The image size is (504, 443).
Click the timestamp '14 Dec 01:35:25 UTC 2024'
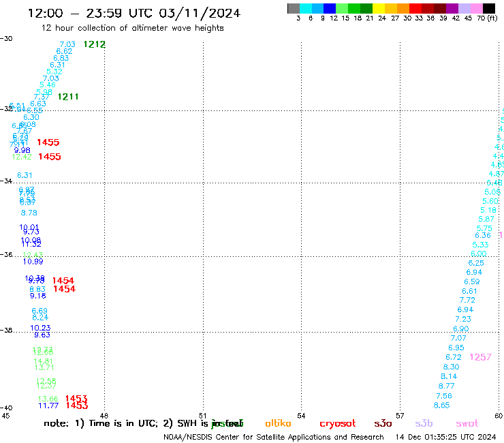(446, 438)
